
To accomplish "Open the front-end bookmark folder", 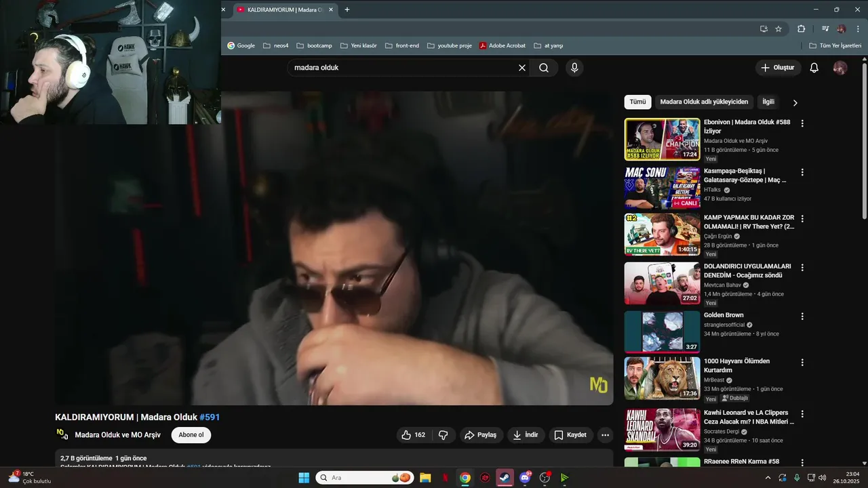I will [402, 45].
